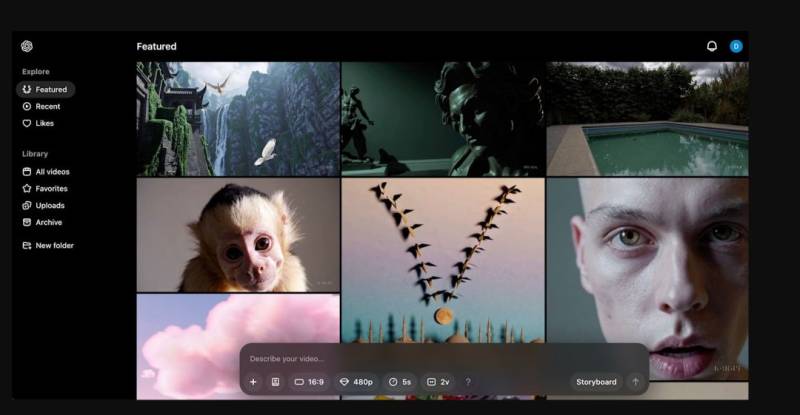Click the plus attach media icon
The height and width of the screenshot is (415, 800).
pos(253,382)
